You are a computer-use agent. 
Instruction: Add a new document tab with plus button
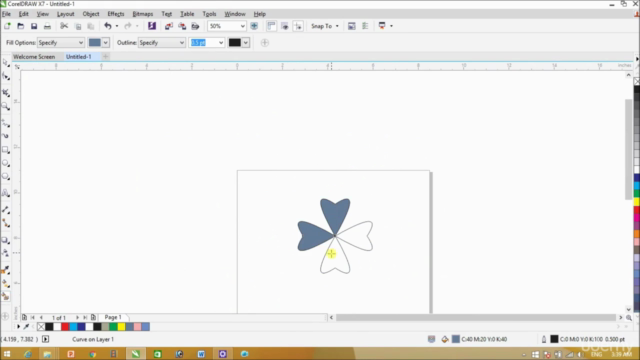(106, 57)
